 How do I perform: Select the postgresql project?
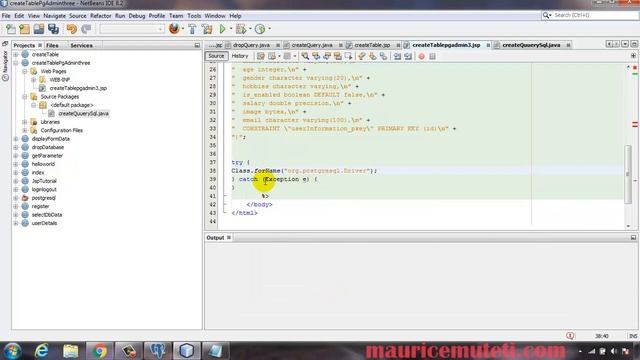tap(43, 198)
